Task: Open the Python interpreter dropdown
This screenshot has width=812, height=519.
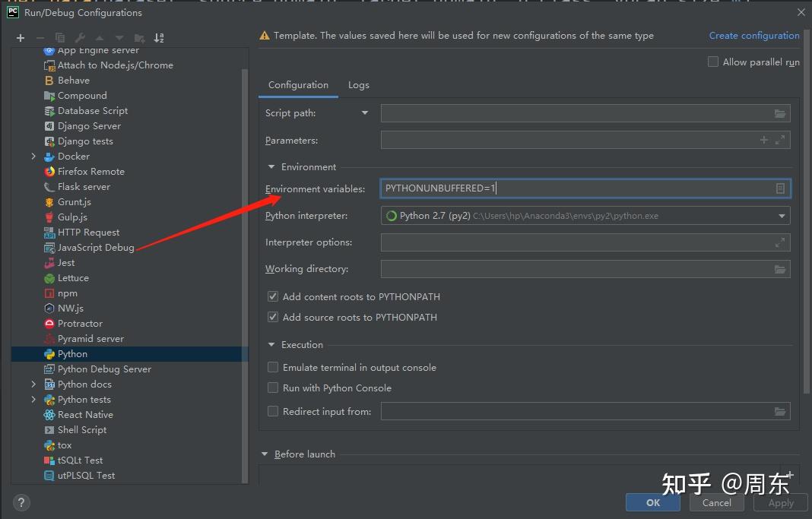Action: point(782,216)
